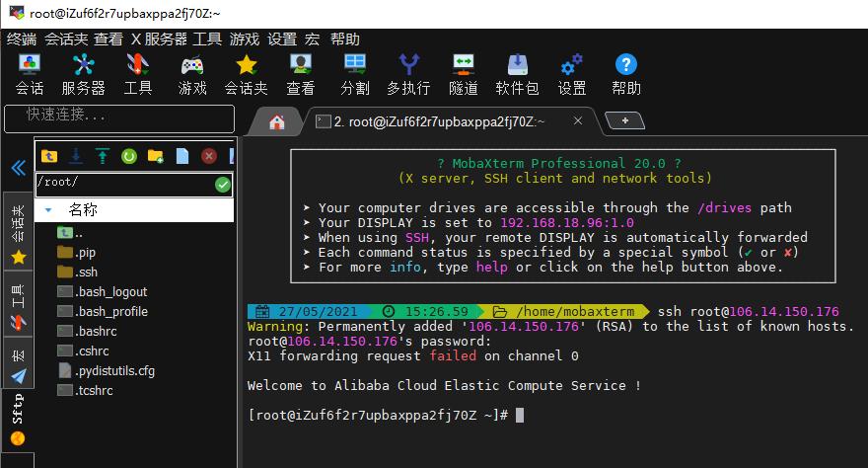
Task: Open the 帮助 menu in menu bar
Action: click(345, 39)
